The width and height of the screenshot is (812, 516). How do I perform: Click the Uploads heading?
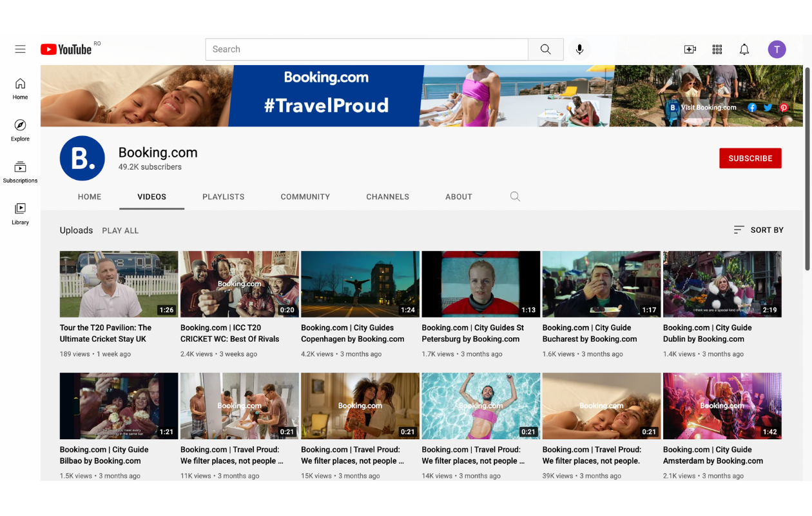click(x=76, y=230)
